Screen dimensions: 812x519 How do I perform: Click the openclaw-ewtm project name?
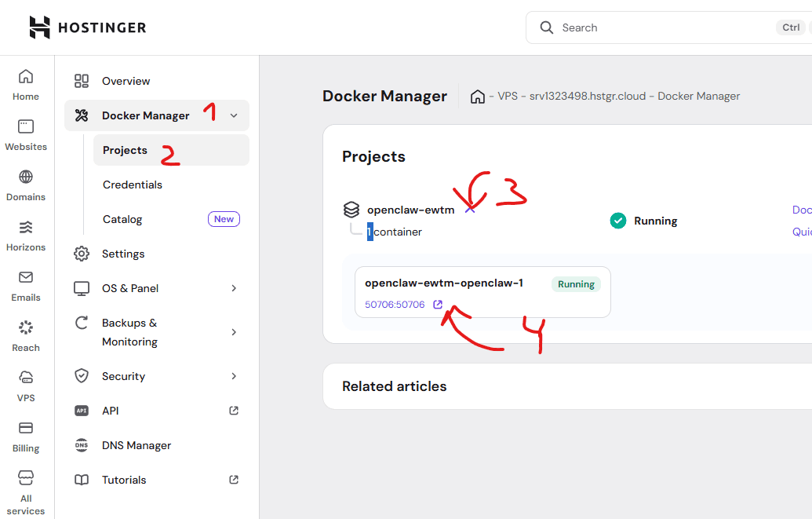coord(410,210)
